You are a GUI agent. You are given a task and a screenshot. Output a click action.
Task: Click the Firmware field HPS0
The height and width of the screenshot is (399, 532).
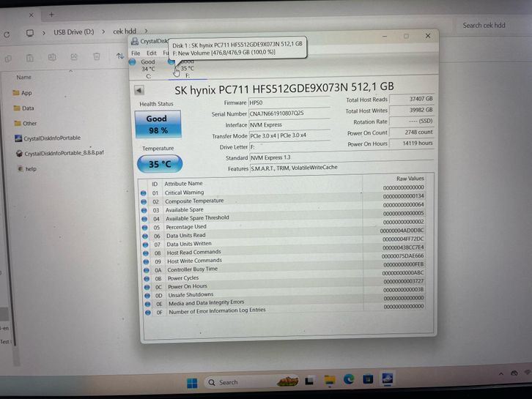click(289, 102)
